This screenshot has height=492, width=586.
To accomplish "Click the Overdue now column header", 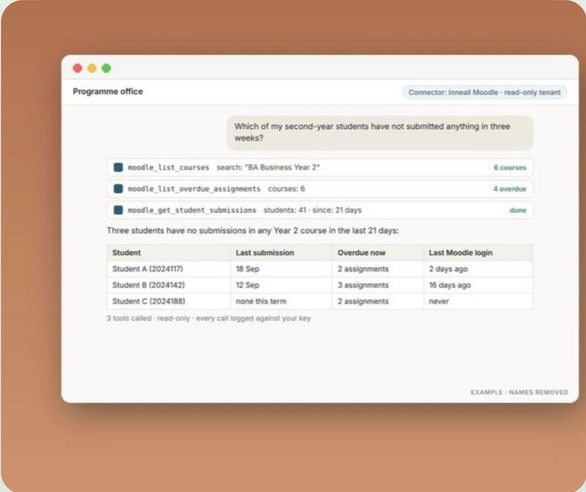I will [x=377, y=253].
